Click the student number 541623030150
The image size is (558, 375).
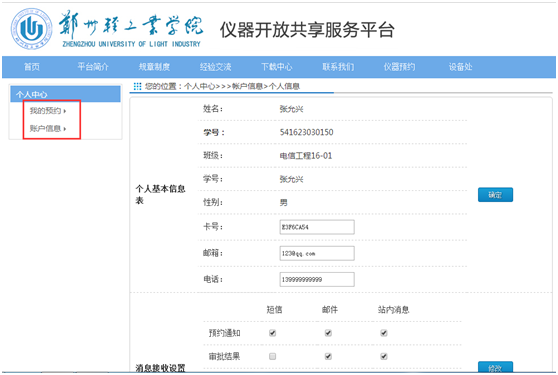pyautogui.click(x=306, y=132)
